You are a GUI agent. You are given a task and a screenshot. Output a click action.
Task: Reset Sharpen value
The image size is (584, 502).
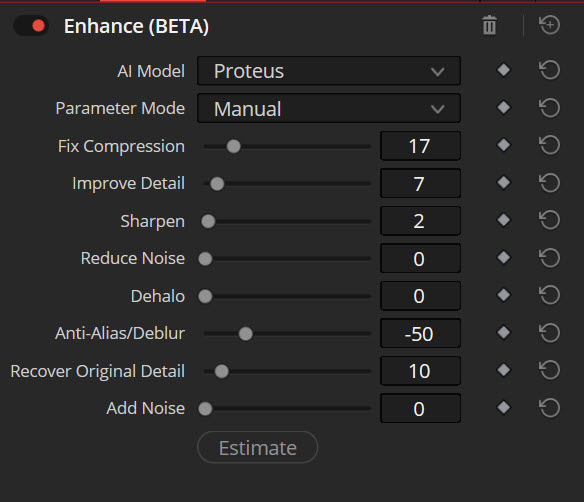[549, 220]
